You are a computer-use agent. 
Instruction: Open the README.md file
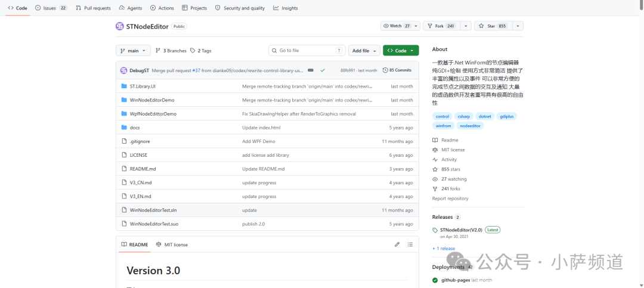[143, 169]
